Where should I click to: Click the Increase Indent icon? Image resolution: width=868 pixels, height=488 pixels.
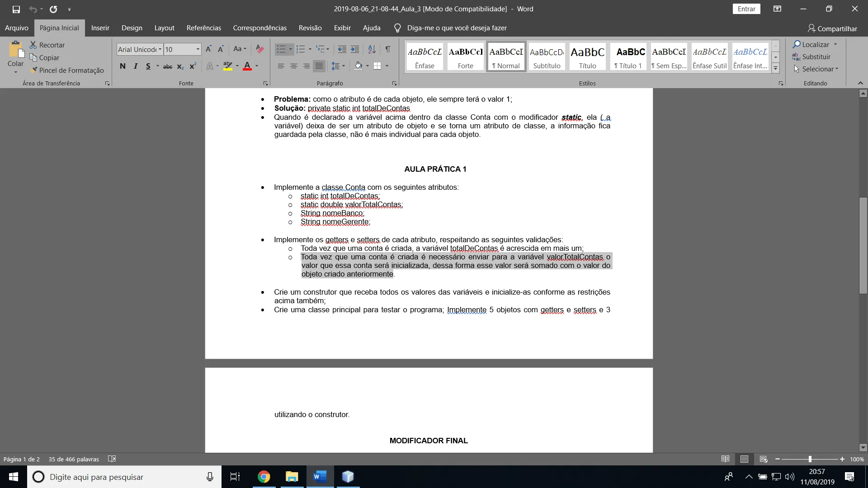355,49
